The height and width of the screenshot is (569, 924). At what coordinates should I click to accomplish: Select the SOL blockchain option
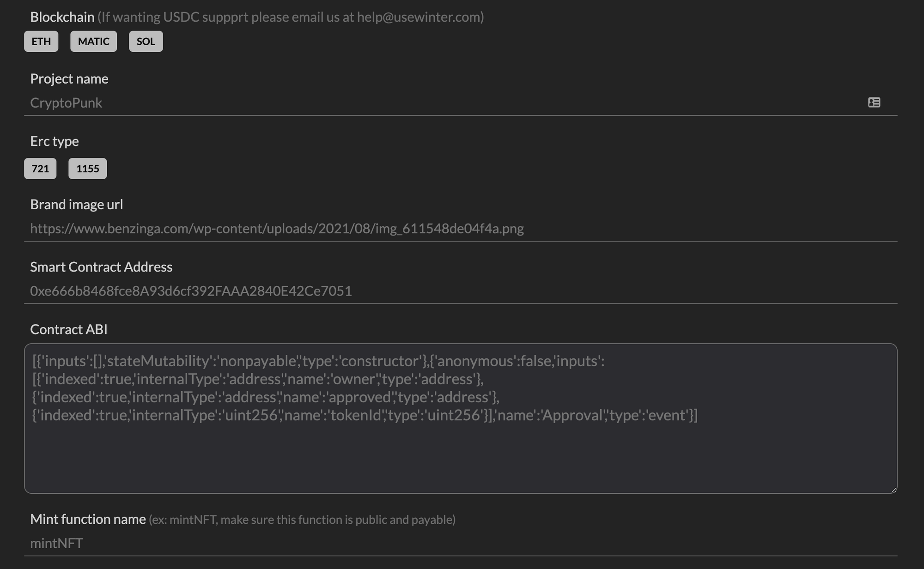click(x=146, y=42)
